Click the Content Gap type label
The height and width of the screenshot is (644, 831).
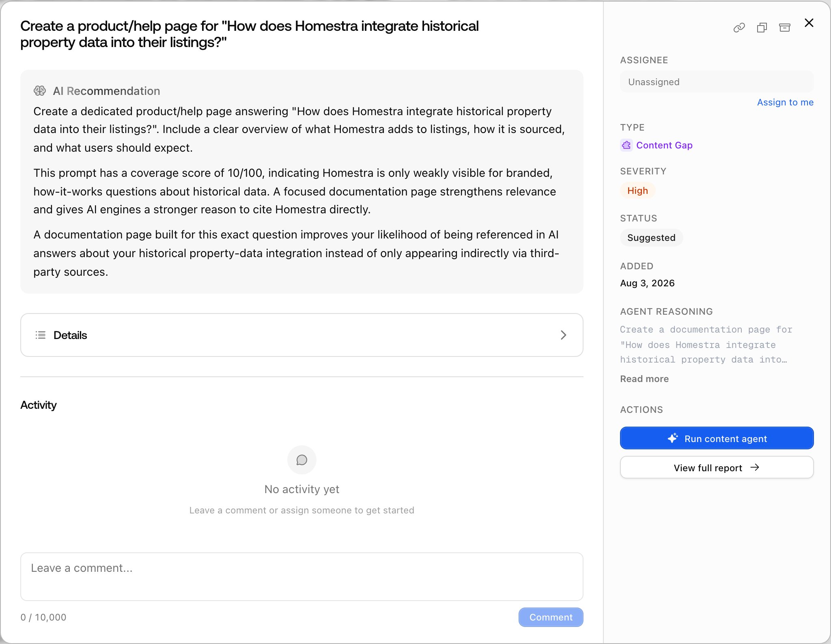pyautogui.click(x=664, y=145)
